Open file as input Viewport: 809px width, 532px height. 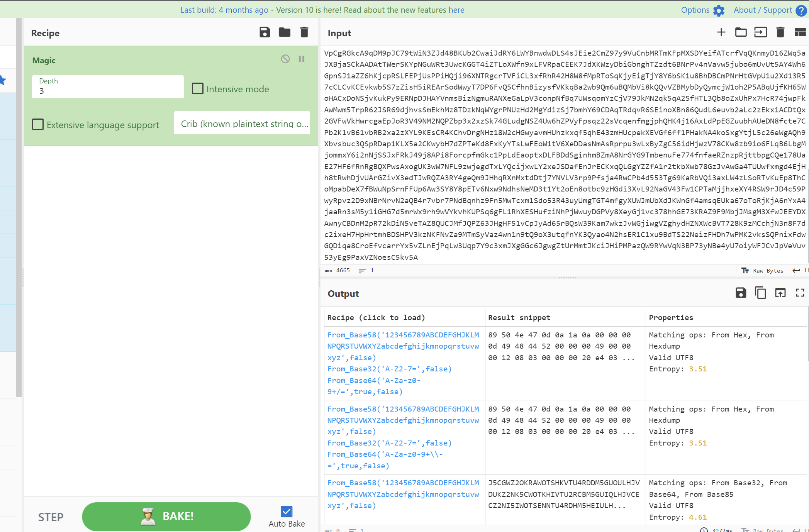(760, 32)
